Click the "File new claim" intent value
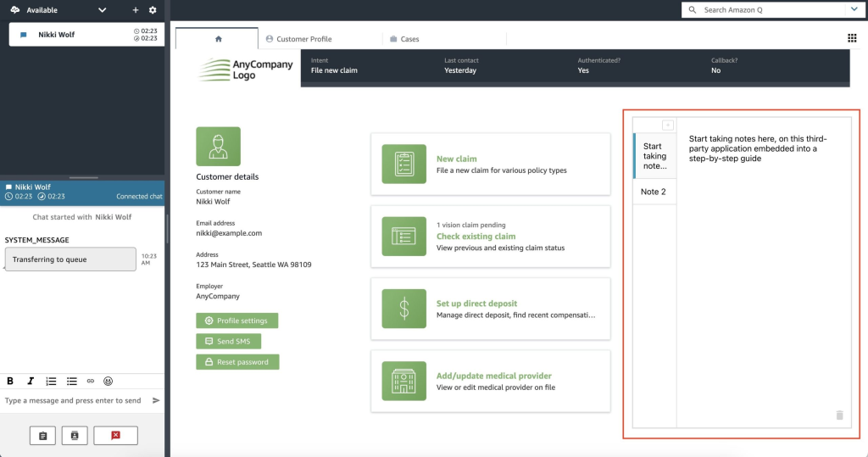868x457 pixels. (334, 70)
